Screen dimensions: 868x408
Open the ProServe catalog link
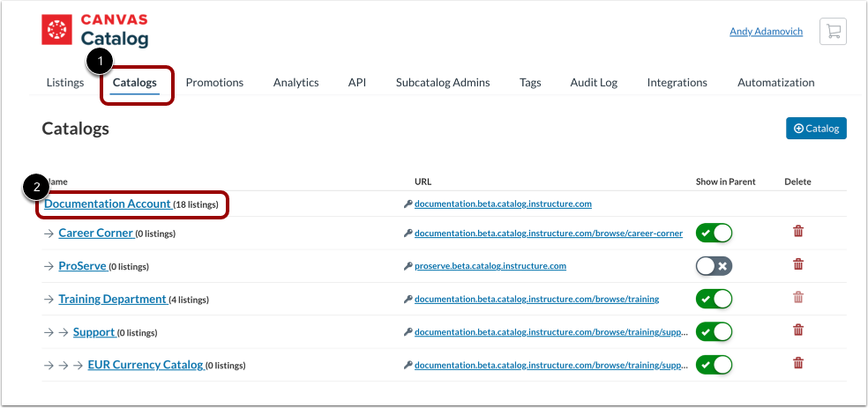tap(83, 266)
